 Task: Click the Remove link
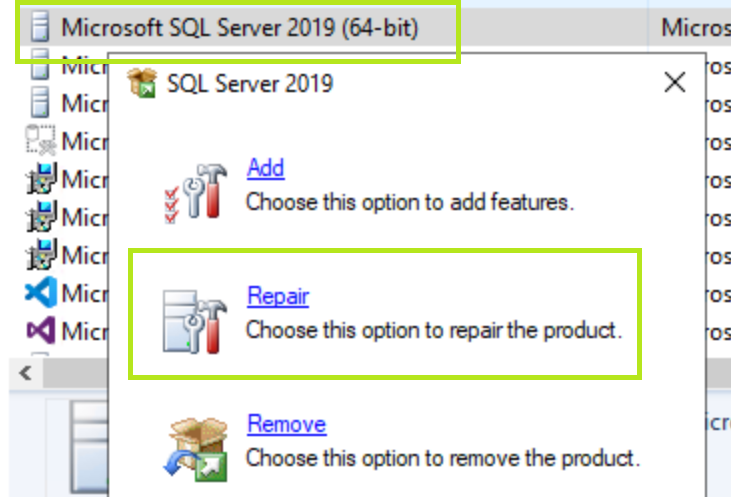click(x=286, y=424)
